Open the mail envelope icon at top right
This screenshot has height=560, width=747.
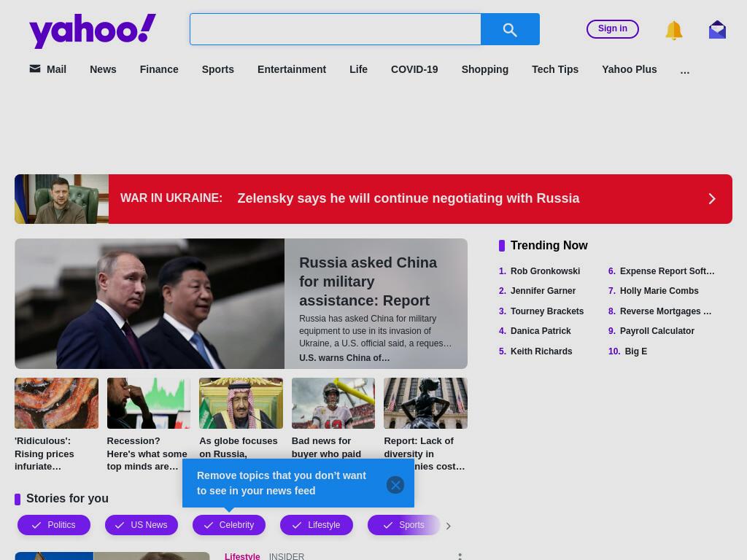717,30
